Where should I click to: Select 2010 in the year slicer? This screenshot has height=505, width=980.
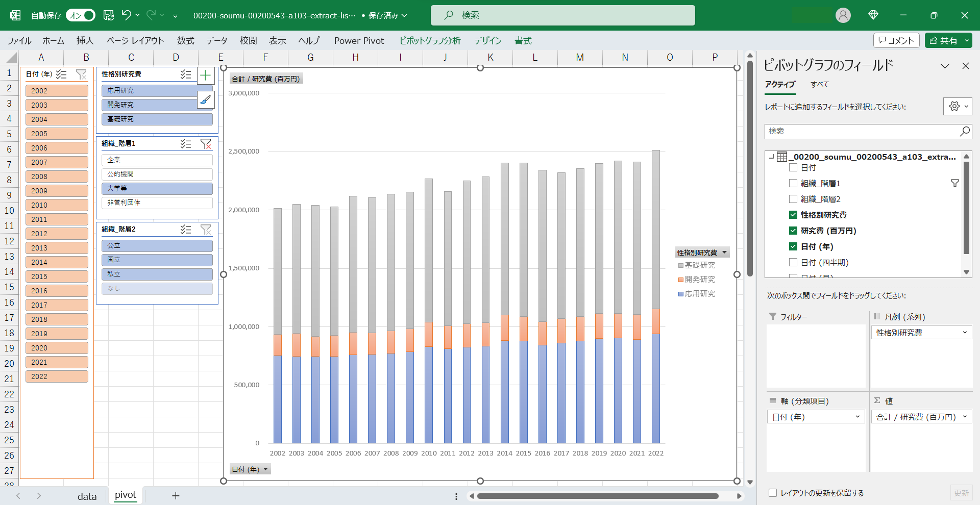click(x=57, y=205)
